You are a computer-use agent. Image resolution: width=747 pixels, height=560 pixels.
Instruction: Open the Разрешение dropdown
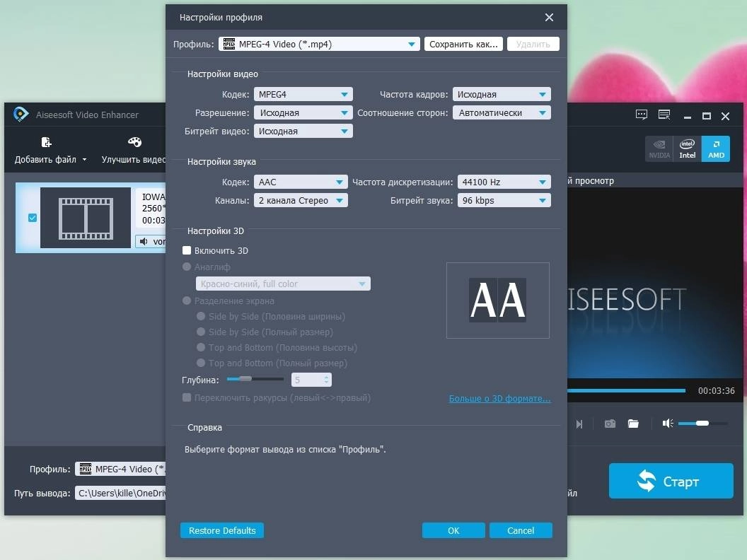[x=303, y=113]
